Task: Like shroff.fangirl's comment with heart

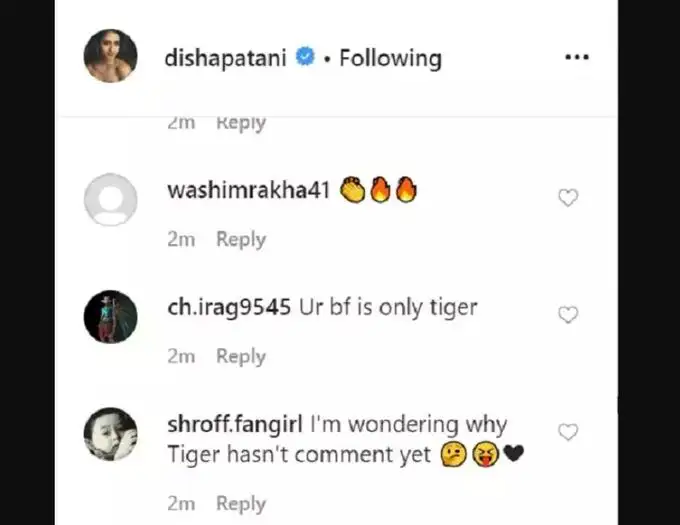Action: coord(567,432)
